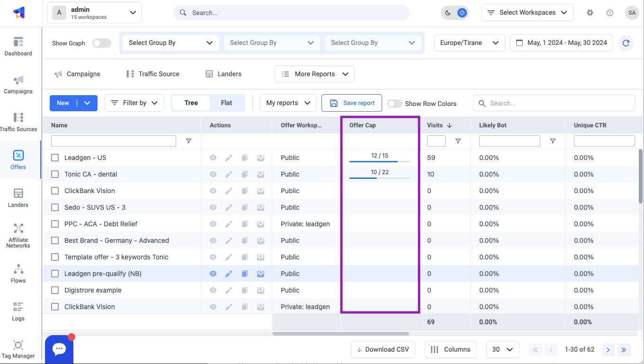Image resolution: width=644 pixels, height=364 pixels.
Task: Open the Select Workspaces dropdown
Action: pos(527,13)
